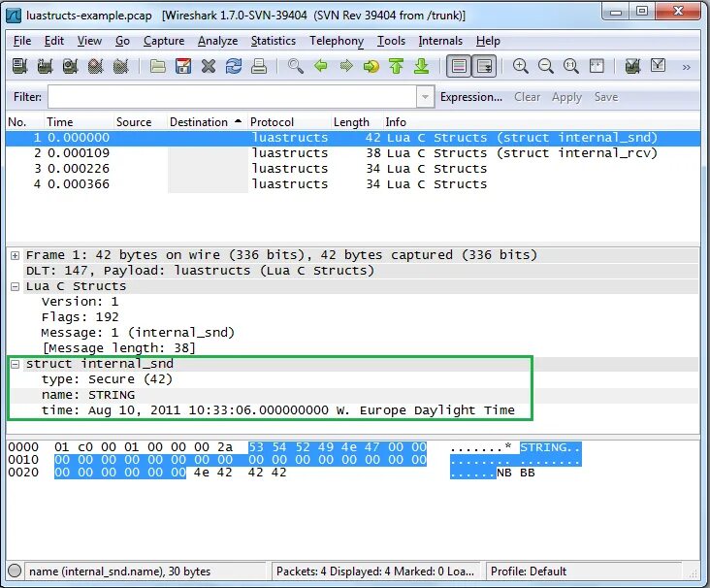710x588 pixels.
Task: Select packet 3 at time 0.000226
Action: [x=353, y=169]
